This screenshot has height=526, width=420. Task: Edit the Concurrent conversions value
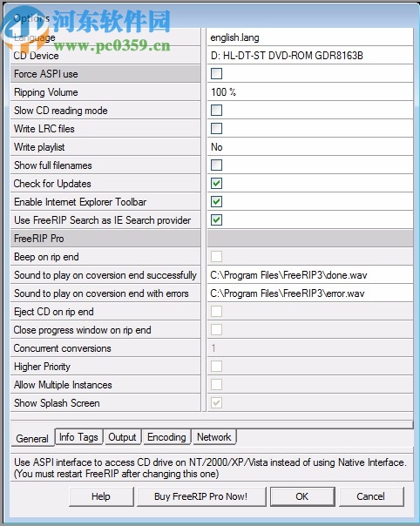[x=310, y=348]
